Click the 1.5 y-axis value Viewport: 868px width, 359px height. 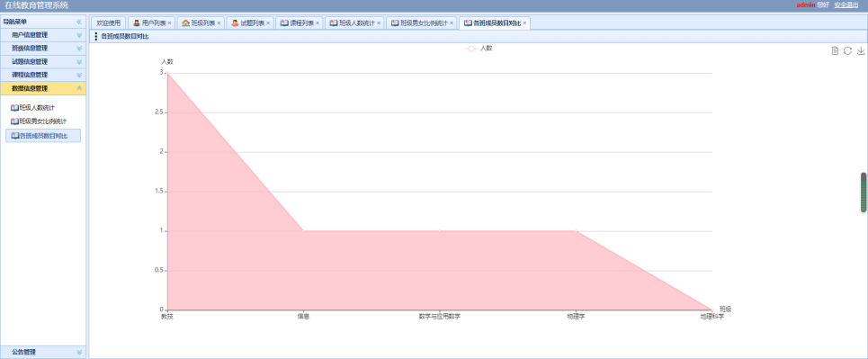tap(159, 192)
